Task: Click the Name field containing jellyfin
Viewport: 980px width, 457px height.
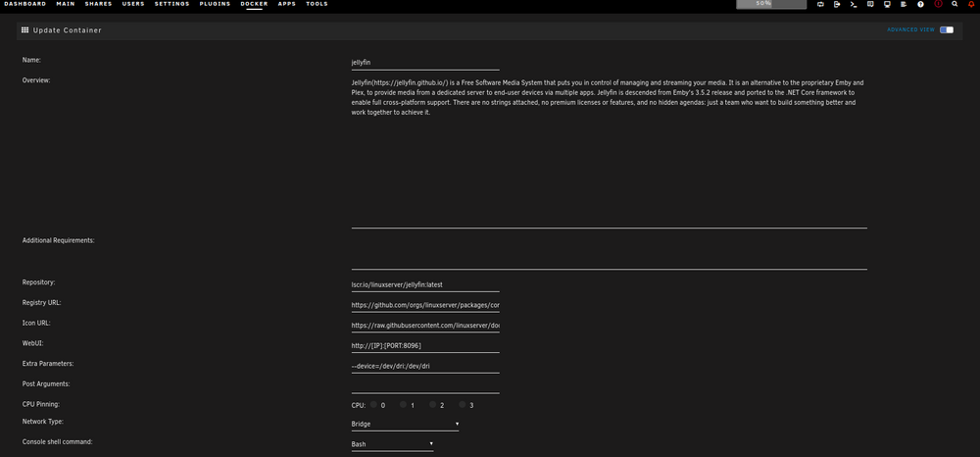Action: point(425,63)
